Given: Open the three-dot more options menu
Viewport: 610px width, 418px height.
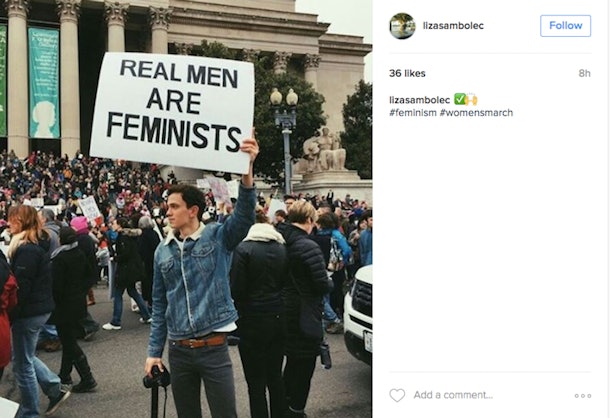Looking at the screenshot, I should pos(583,395).
